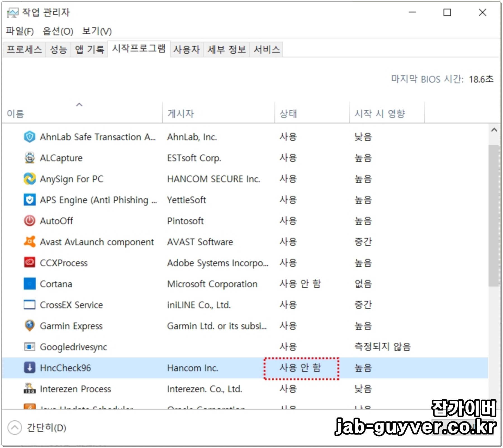This screenshot has height=448, width=503.
Task: Select the AnySign For PC row name
Action: pos(72,179)
